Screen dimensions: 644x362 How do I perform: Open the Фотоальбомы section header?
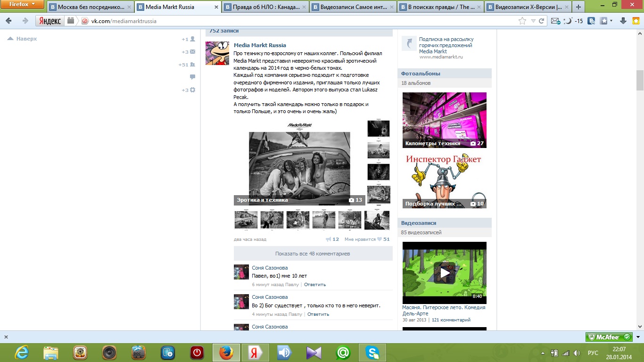coord(421,74)
